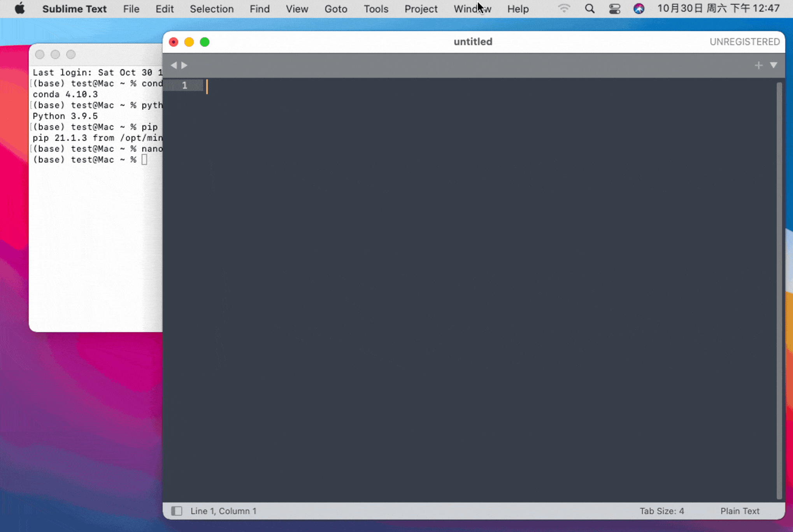Open the Tab Size: 4 selector
This screenshot has height=532, width=793.
tap(661, 511)
